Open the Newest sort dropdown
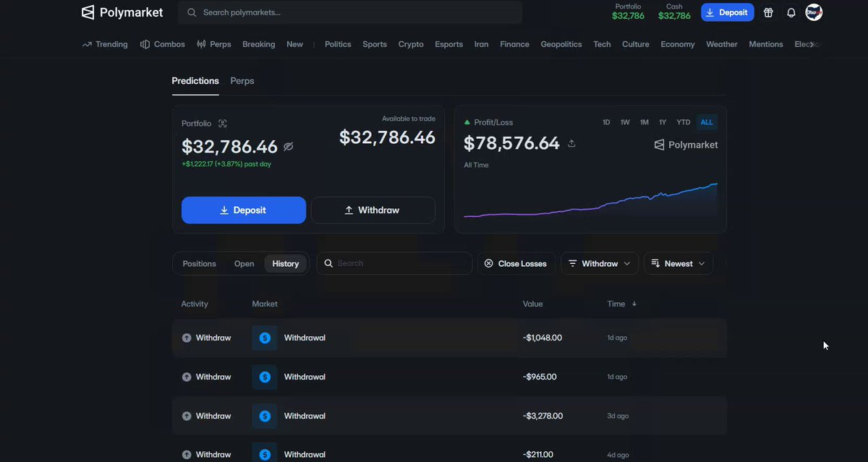 tap(678, 264)
